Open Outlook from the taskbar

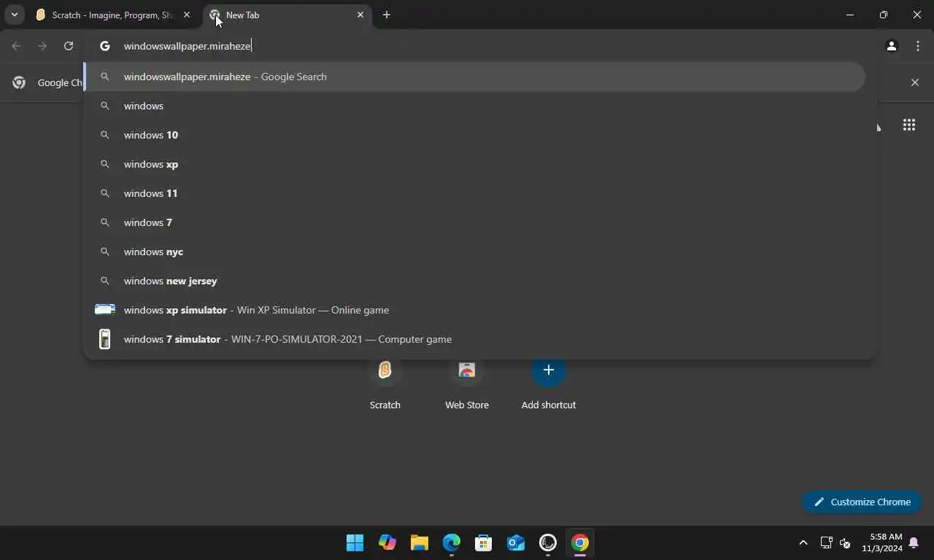516,542
